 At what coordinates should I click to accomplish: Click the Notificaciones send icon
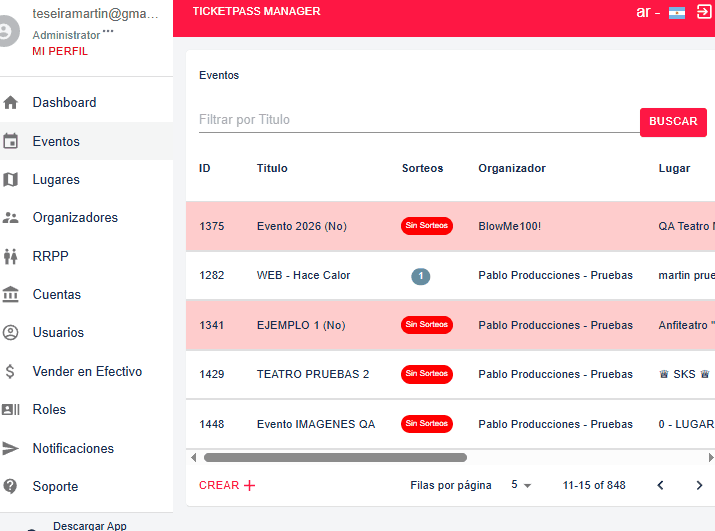11,448
